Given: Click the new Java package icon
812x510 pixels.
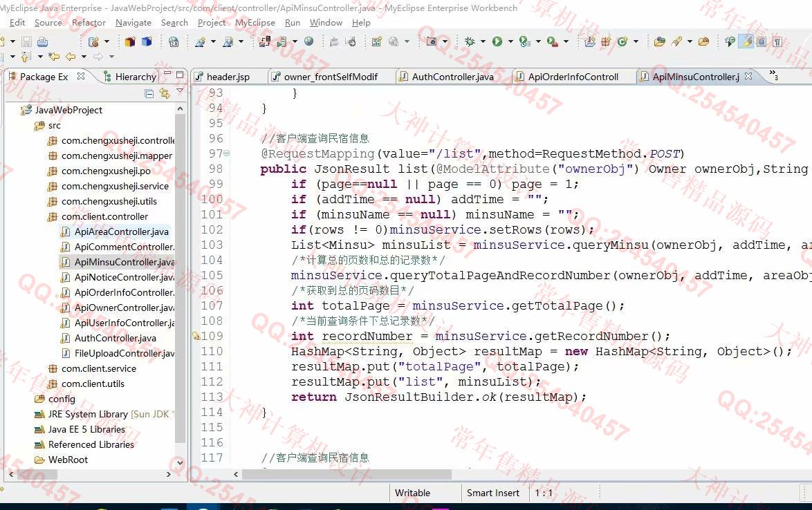Looking at the screenshot, I should coord(606,42).
